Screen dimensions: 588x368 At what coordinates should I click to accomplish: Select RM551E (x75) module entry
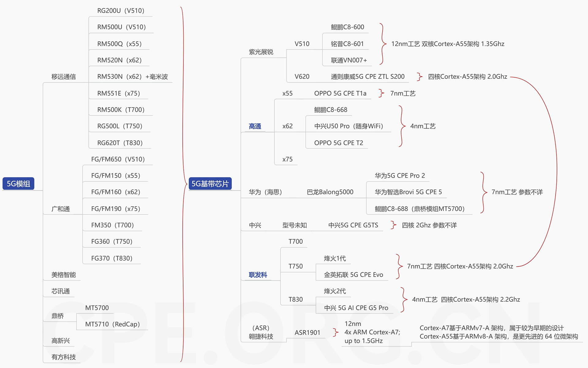119,93
